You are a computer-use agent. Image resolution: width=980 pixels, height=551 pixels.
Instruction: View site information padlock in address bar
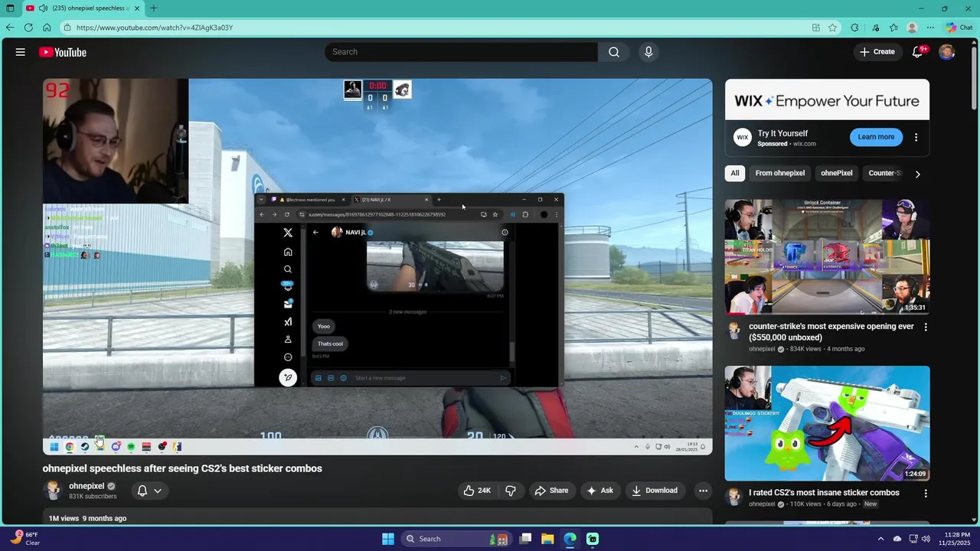click(x=67, y=28)
